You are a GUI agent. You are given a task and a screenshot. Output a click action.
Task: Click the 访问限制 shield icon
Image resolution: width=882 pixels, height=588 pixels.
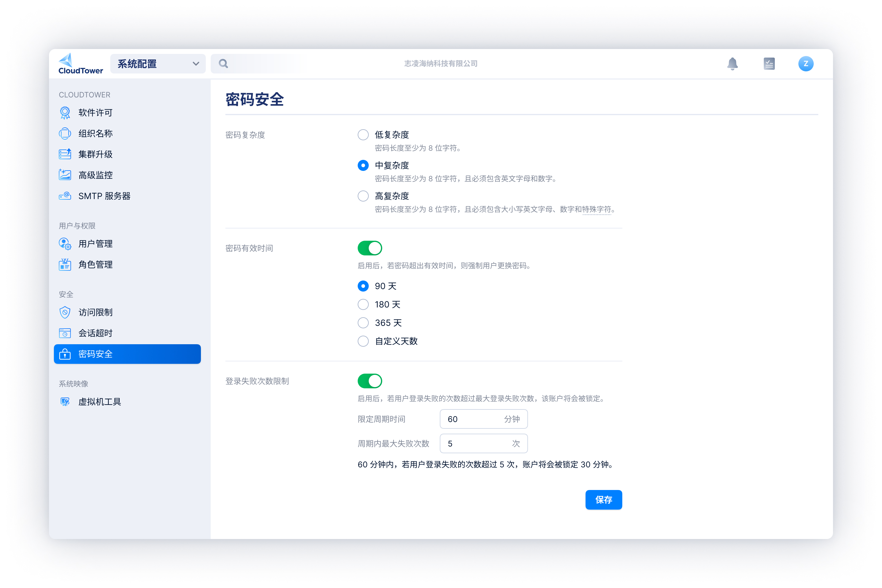tap(65, 312)
